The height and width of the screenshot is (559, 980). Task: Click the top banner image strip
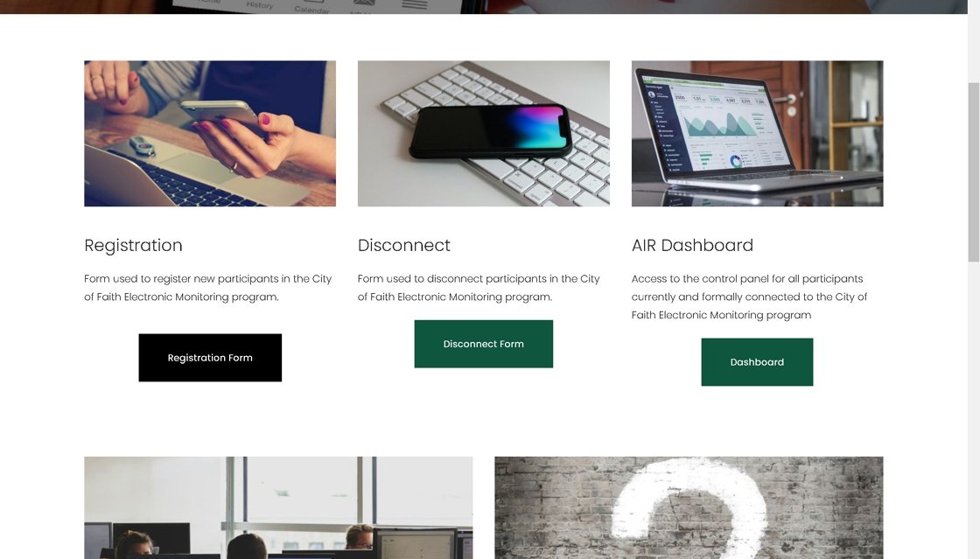pyautogui.click(x=484, y=7)
